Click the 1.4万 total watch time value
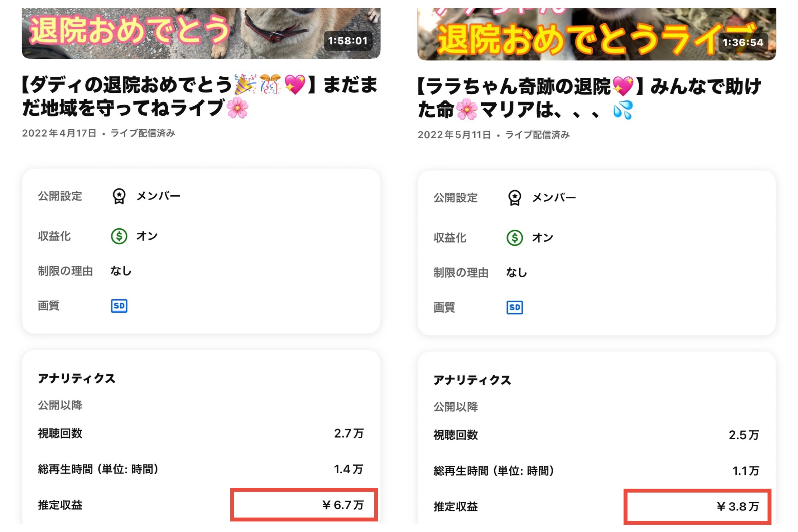798x532 pixels. [x=348, y=469]
